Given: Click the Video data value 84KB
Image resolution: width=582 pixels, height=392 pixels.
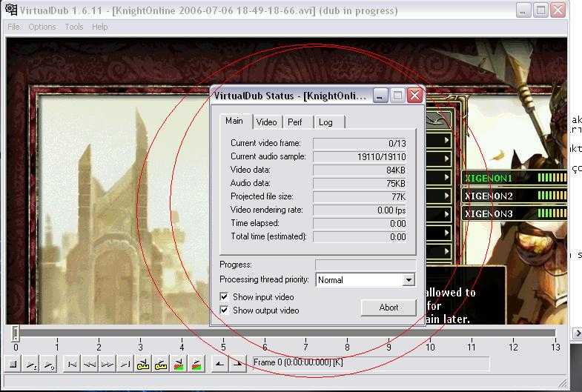Looking at the screenshot, I should 360,170.
